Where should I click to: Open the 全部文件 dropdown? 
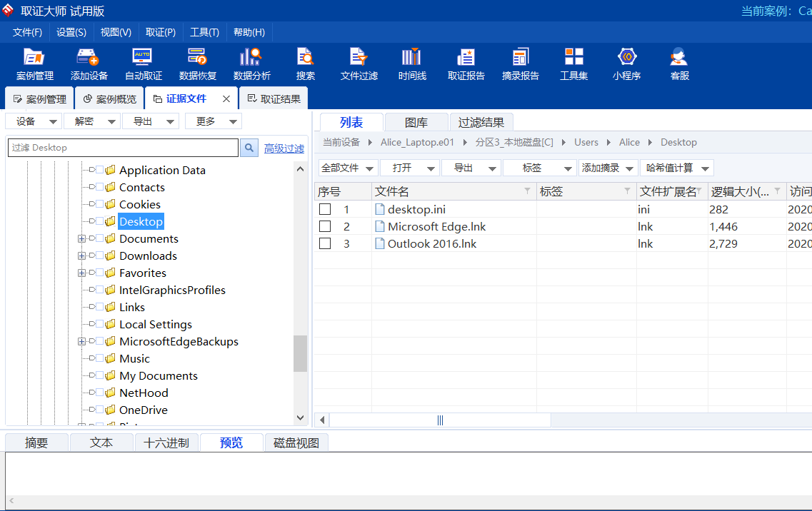click(x=348, y=168)
